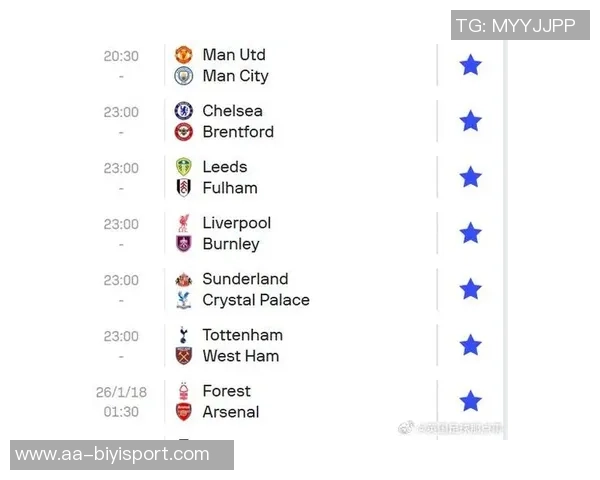The image size is (600, 480).
Task: Click the 26/1/18 01:30 match date
Action: coord(121,401)
